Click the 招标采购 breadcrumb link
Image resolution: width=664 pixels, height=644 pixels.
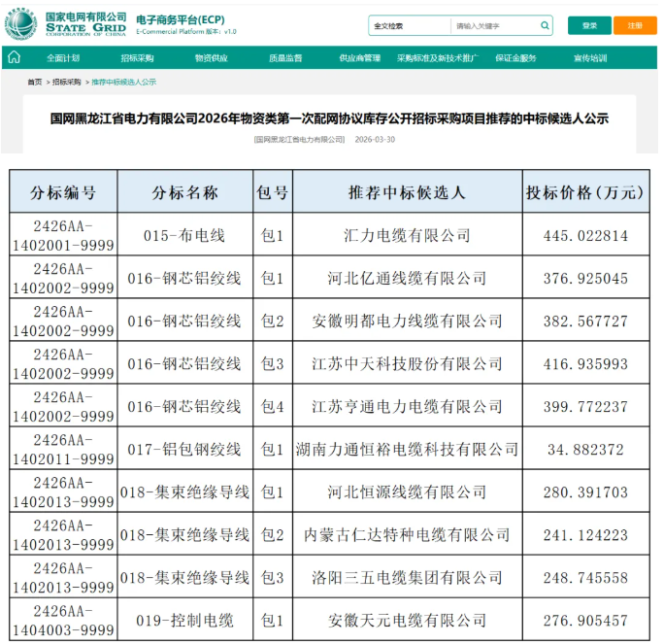(x=67, y=83)
